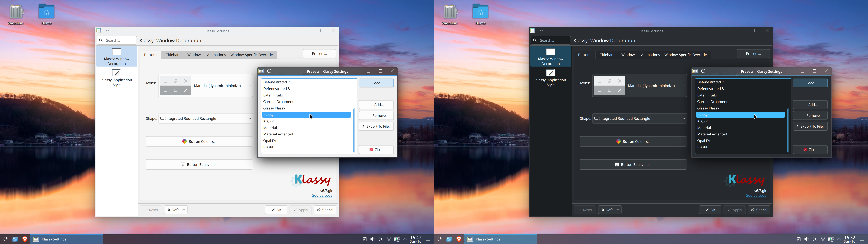Open the dark Presets dialog's titlebar menu icon
This screenshot has height=244, width=868.
pos(695,71)
